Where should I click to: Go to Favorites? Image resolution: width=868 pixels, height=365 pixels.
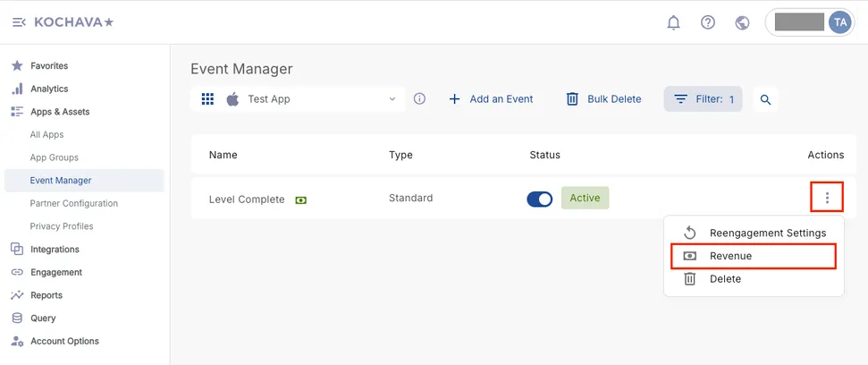pos(49,66)
